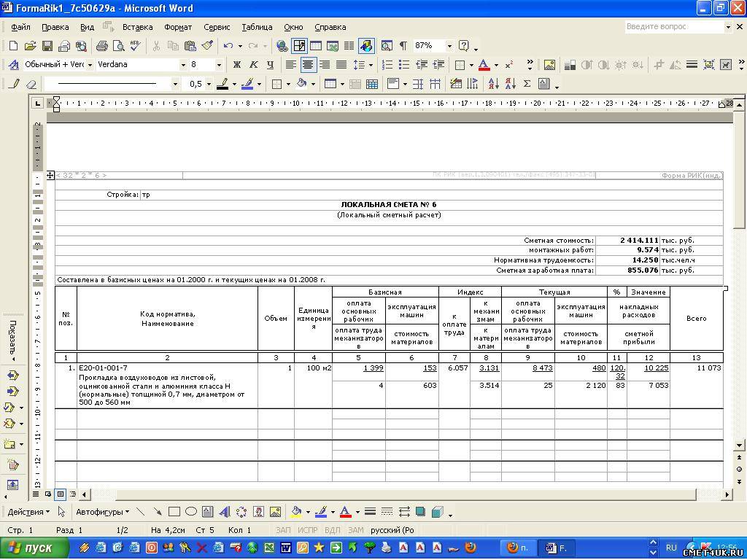The width and height of the screenshot is (747, 560).
Task: Click the Print icon in the toolbar
Action: [101, 46]
